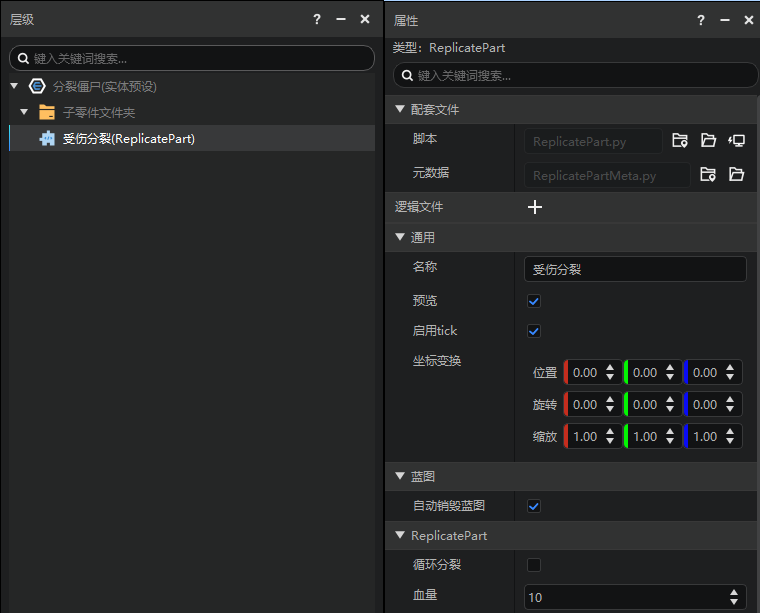
Task: Select 受伤分裂(ReplicatePart) tree item
Action: (x=192, y=139)
